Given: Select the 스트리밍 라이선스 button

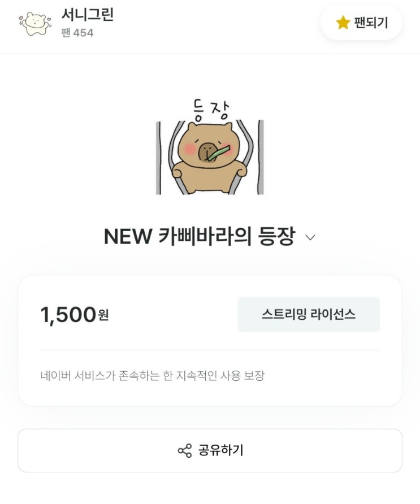Looking at the screenshot, I should (x=309, y=314).
